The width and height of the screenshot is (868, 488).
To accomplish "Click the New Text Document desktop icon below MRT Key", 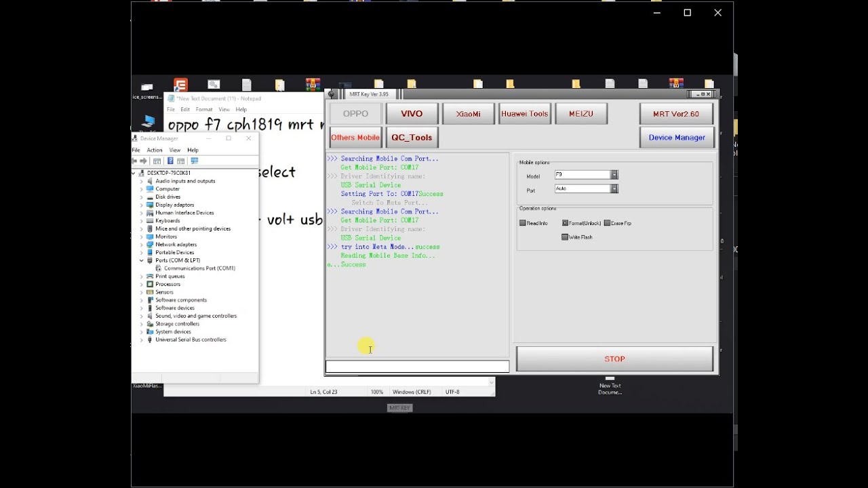I will coord(610,385).
